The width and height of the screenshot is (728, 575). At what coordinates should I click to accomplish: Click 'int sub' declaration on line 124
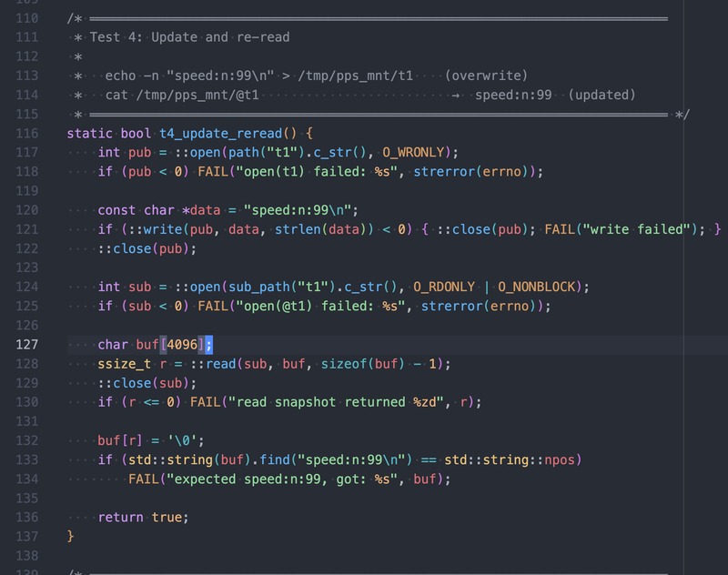click(x=125, y=287)
